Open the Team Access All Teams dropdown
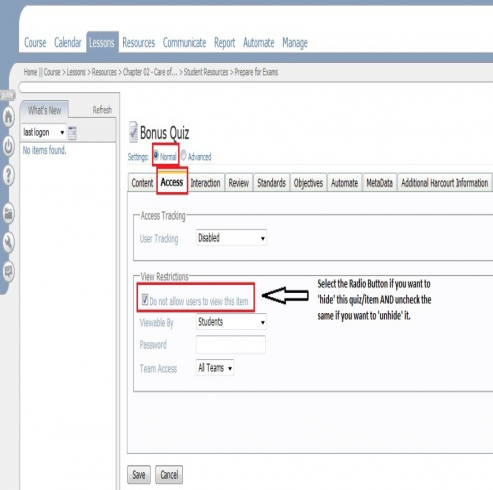 (x=215, y=368)
